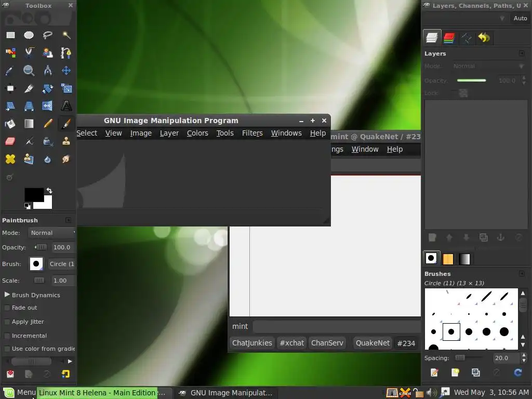Open the Window menu in XChat
The height and width of the screenshot is (399, 532).
pos(365,149)
